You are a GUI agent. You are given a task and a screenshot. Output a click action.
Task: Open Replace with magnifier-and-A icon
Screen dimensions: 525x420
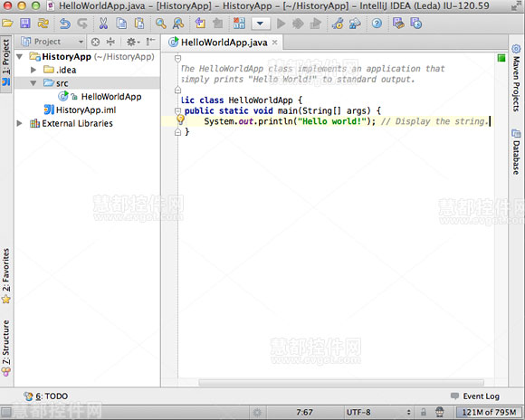tap(178, 24)
